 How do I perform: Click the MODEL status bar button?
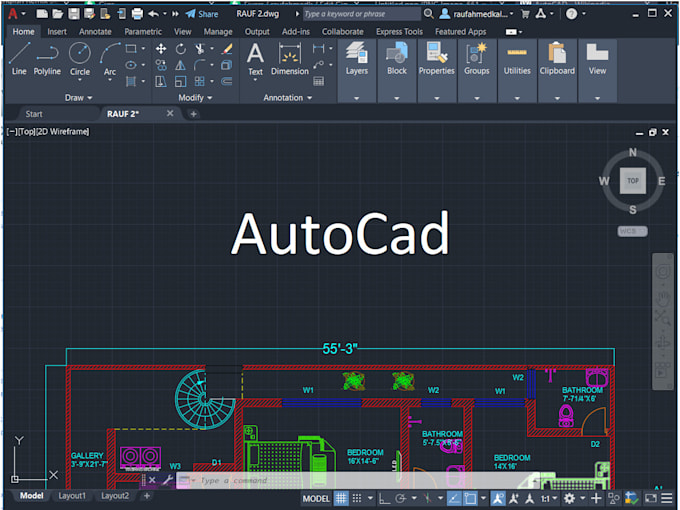tap(316, 499)
